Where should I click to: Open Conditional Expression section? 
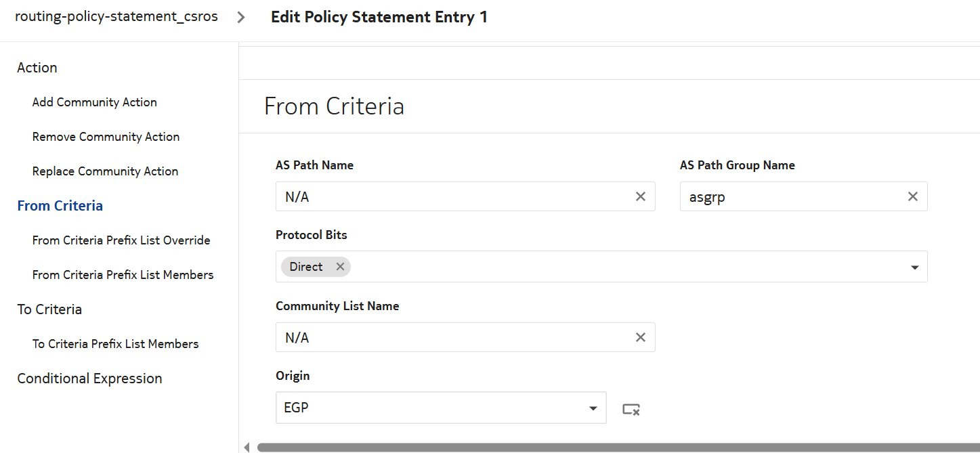89,379
